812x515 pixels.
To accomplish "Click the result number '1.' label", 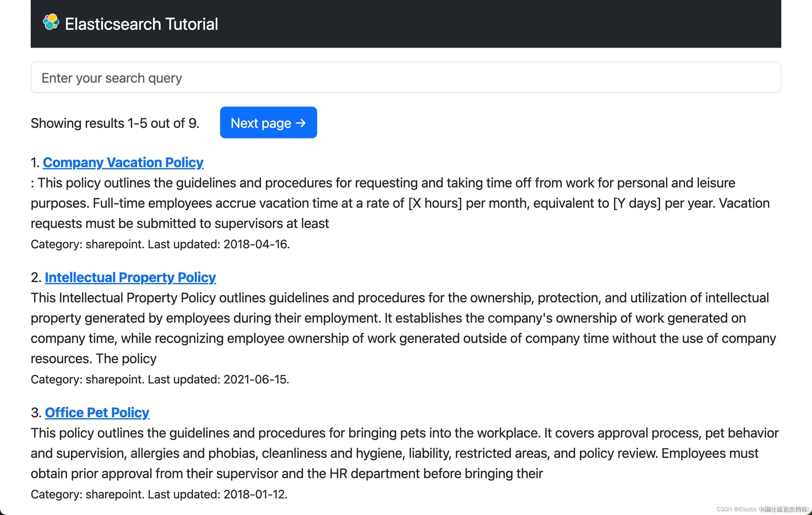I will (35, 163).
